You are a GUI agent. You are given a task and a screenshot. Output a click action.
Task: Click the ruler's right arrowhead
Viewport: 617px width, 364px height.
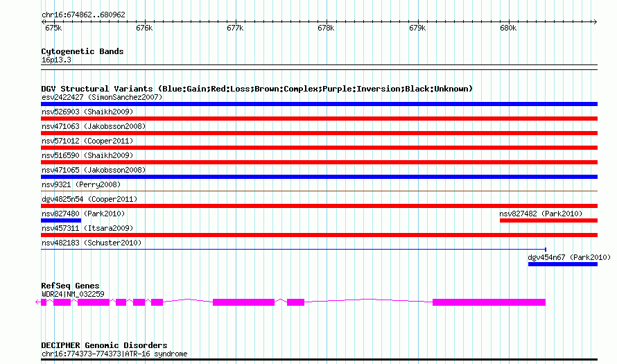coord(595,21)
